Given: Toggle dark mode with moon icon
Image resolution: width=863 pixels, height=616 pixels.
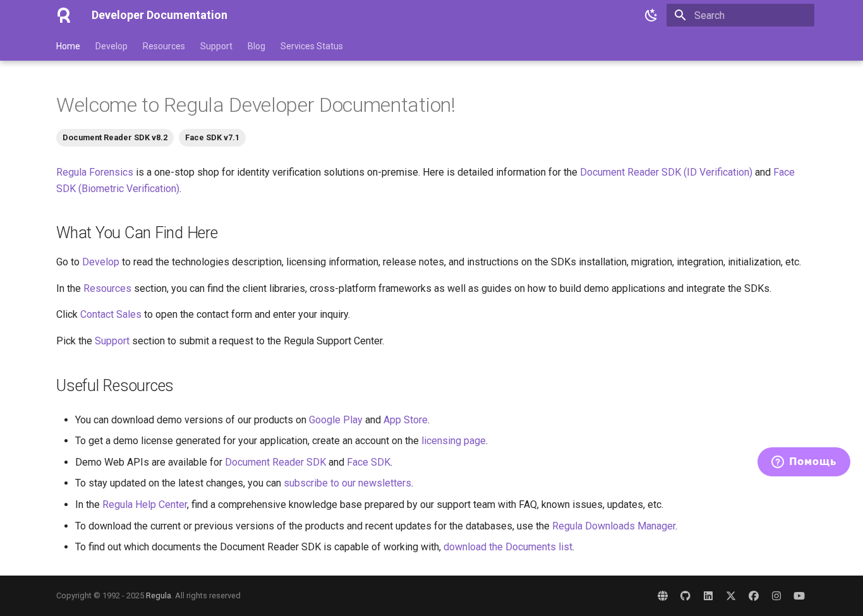Looking at the screenshot, I should (x=651, y=15).
